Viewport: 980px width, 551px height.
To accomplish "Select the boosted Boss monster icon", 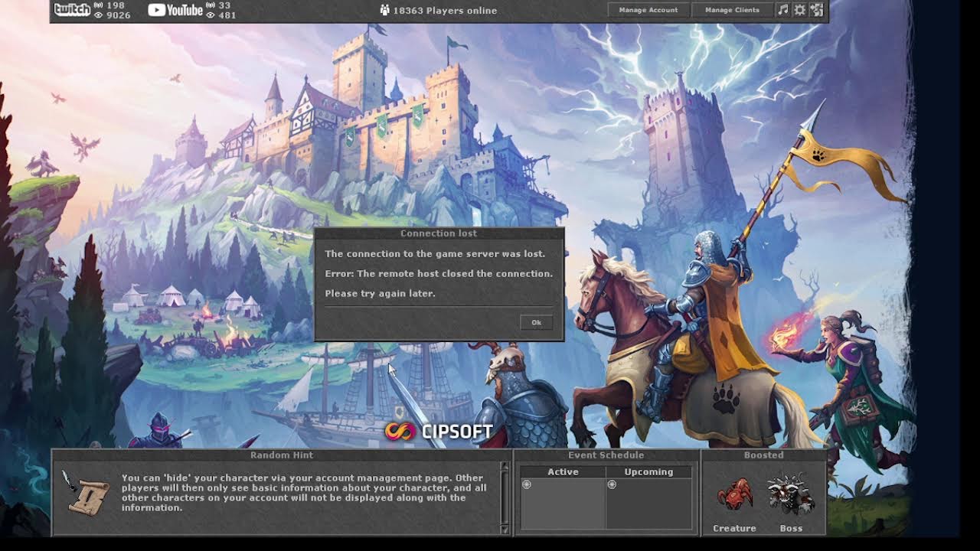I will click(x=791, y=494).
